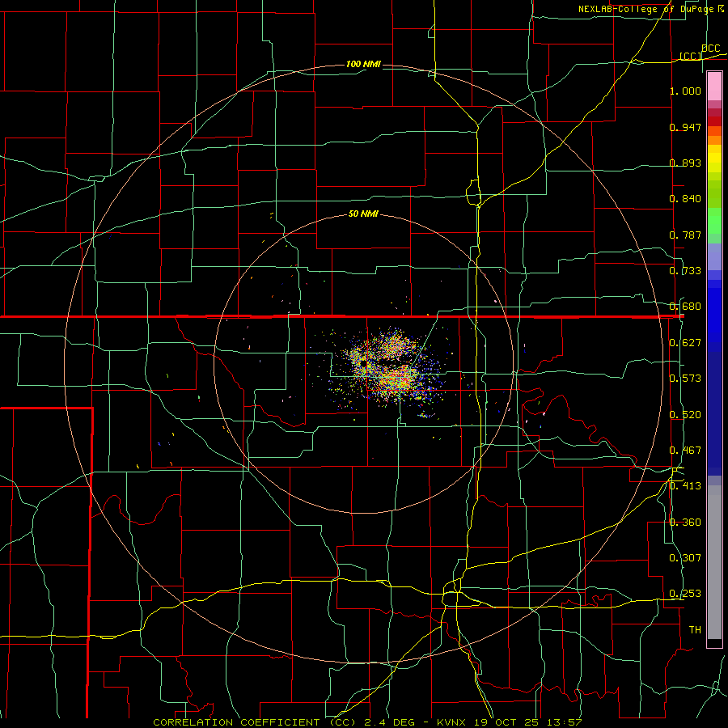The image size is (728, 728).
Task: Click the main radar echo cluster
Action: (x=389, y=366)
